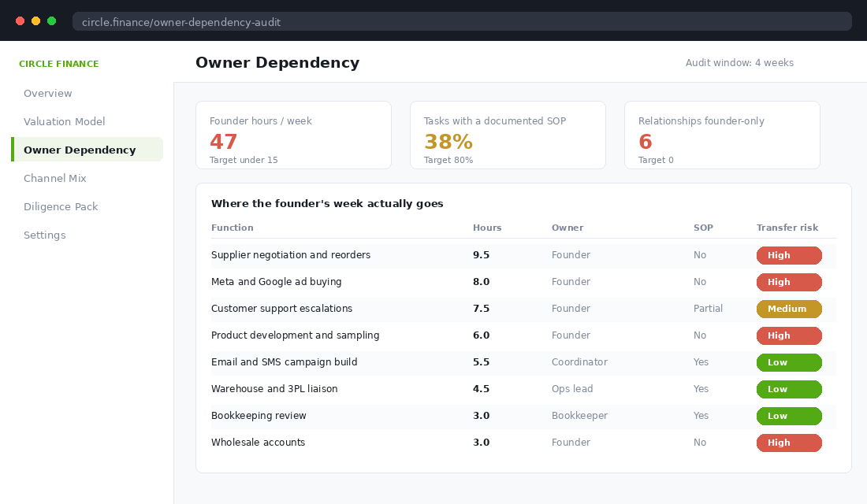Open the Founder hours / week card
This screenshot has width=867, height=504.
click(294, 135)
